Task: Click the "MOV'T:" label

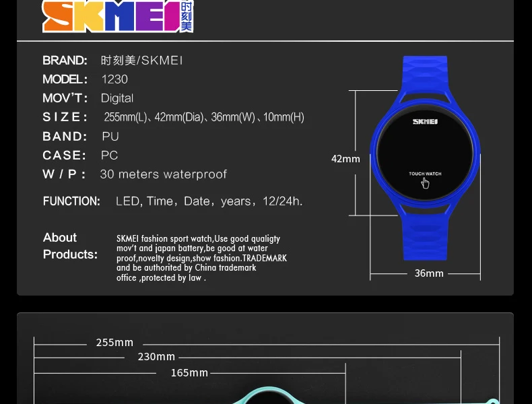Action: tap(65, 98)
